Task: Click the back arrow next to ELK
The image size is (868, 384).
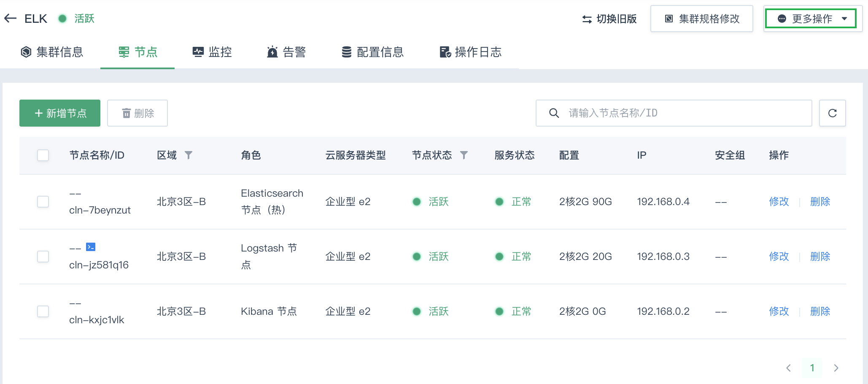Action: pos(10,18)
